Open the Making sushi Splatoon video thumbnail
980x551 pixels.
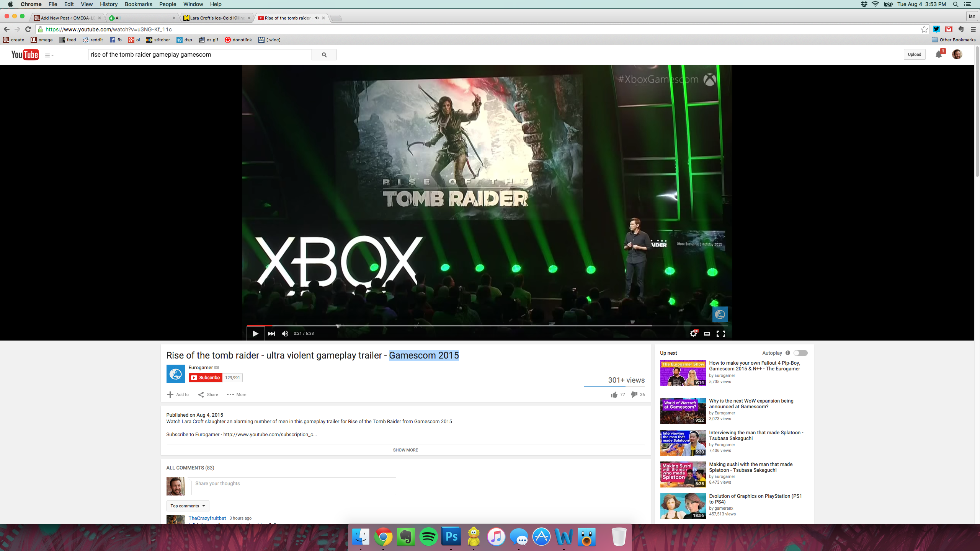683,474
